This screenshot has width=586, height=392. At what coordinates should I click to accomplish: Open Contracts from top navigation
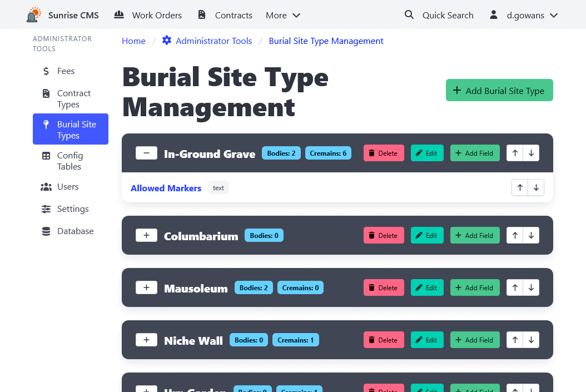point(225,16)
